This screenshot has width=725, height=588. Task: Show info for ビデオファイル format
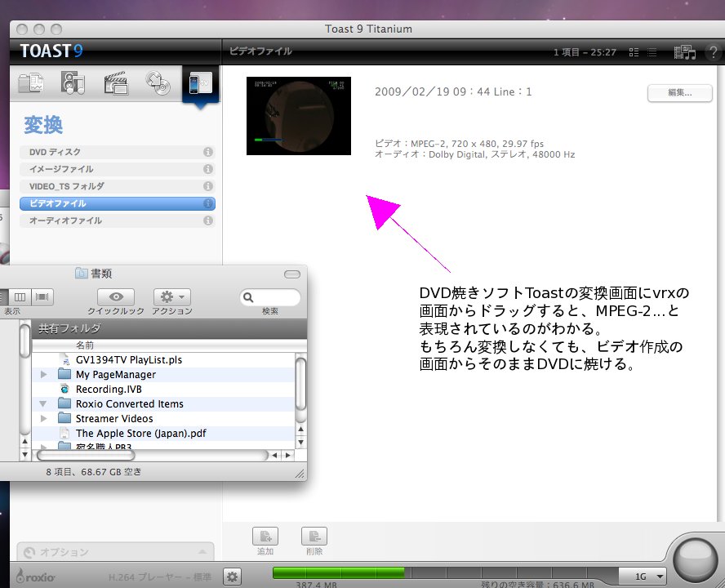(208, 203)
